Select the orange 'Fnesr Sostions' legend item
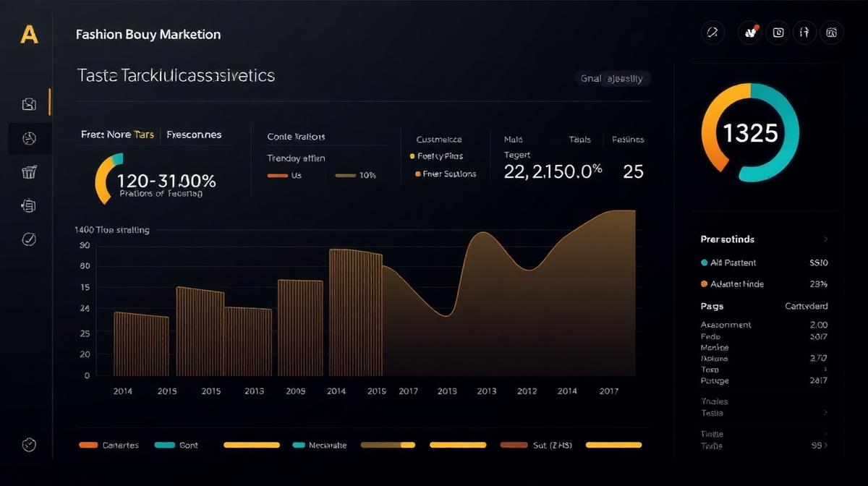The height and width of the screenshot is (486, 868). (x=446, y=174)
